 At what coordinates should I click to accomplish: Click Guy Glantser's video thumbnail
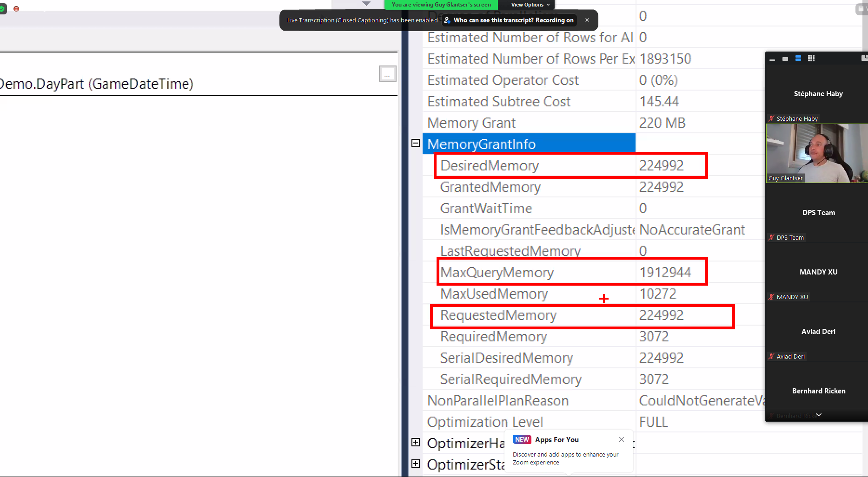click(x=816, y=153)
